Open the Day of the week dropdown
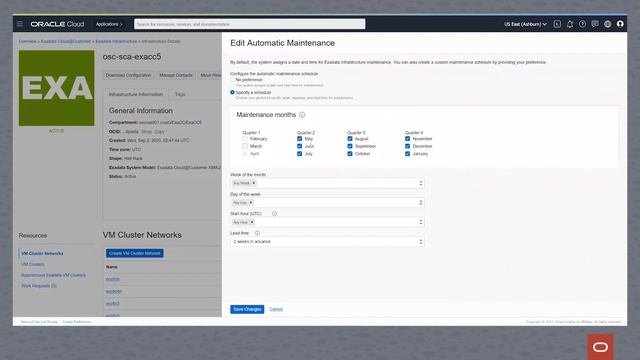This screenshot has height=360, width=640. pyautogui.click(x=327, y=203)
